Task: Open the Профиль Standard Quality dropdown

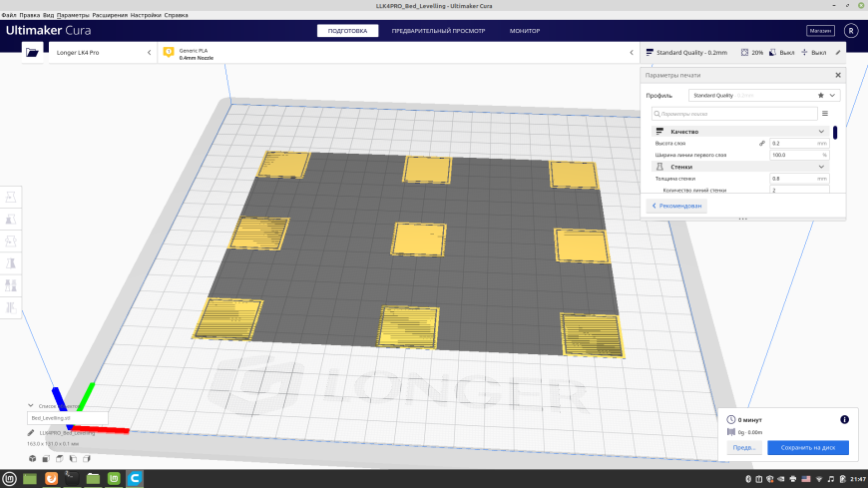Action: 764,95
